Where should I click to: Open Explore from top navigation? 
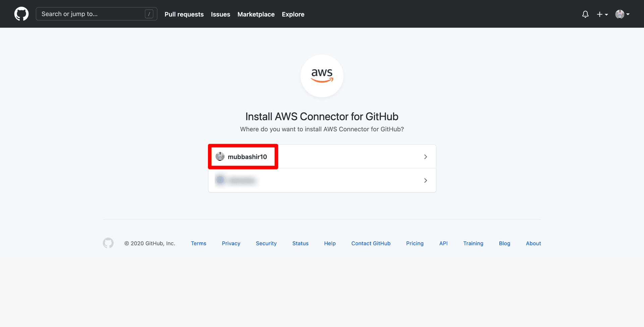coord(293,14)
